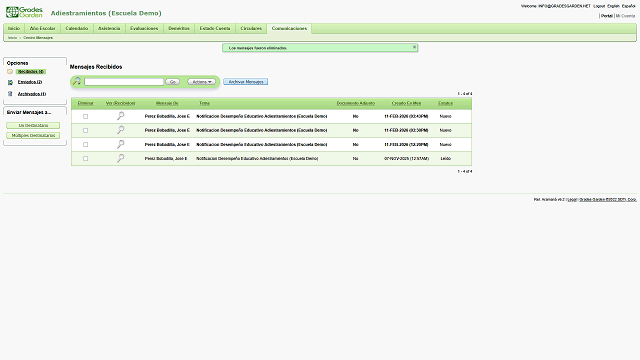Open the Enviados folder link
This screenshot has width=640, height=360.
[x=30, y=82]
